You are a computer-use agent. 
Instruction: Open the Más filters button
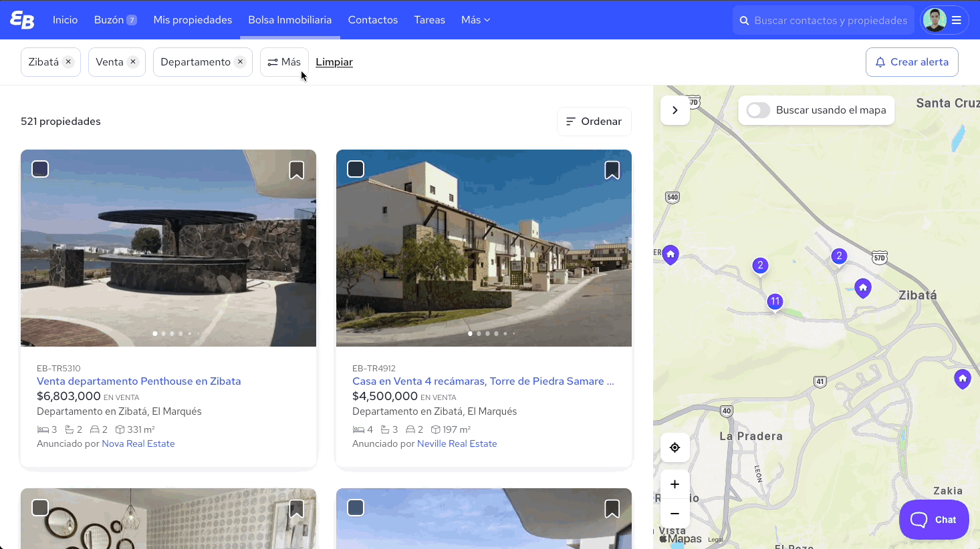click(284, 62)
